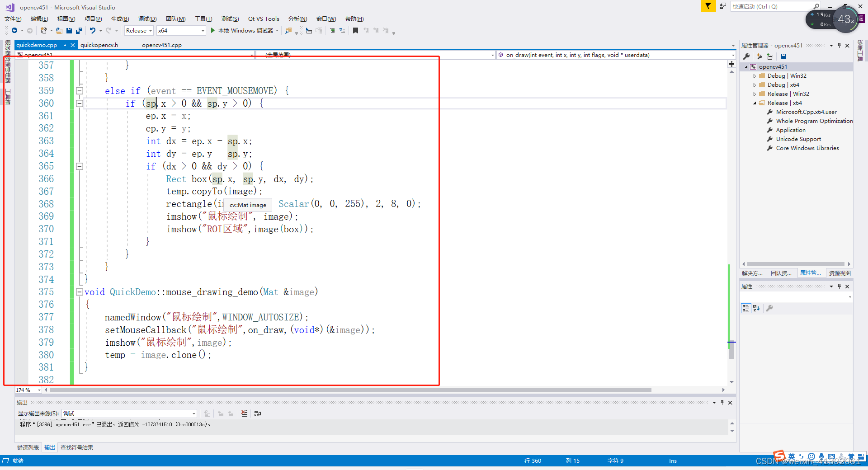The height and width of the screenshot is (470, 868).
Task: Open the Qt VS Tools menu
Action: pos(264,19)
